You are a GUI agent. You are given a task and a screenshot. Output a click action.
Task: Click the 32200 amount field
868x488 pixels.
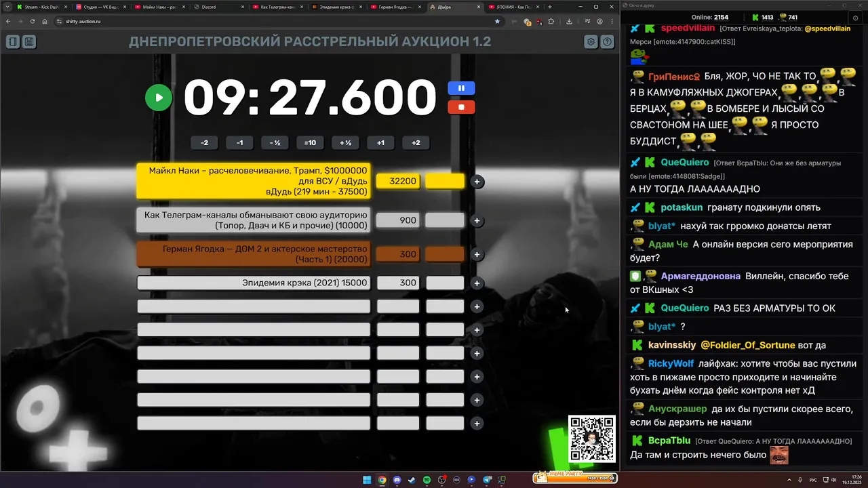point(398,181)
